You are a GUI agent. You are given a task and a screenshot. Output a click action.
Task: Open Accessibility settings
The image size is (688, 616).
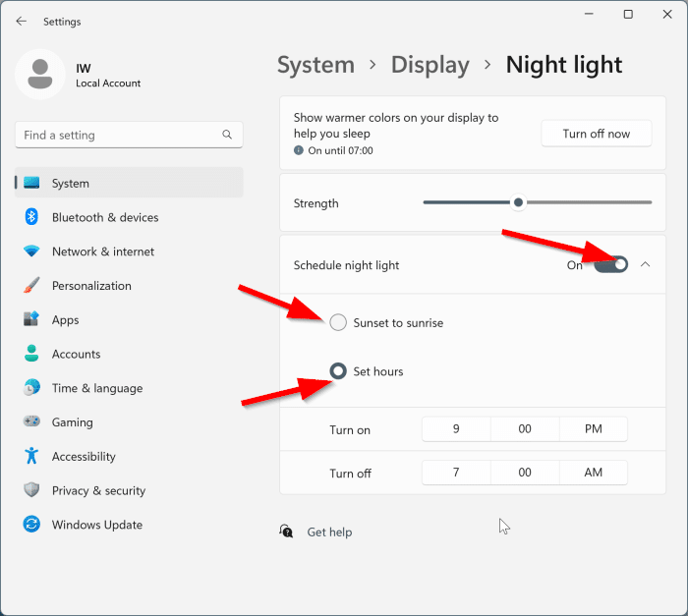point(129,456)
